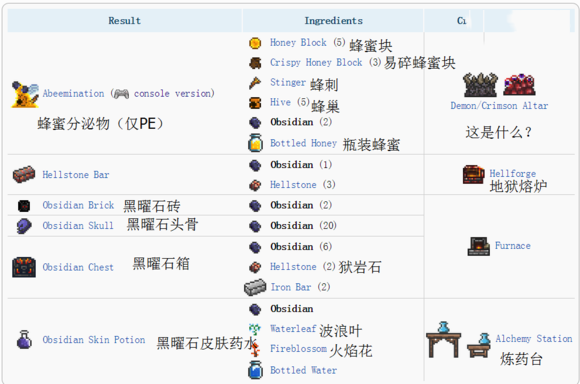580x384 pixels.
Task: Click Obsidian icon in Obsidian Brick row
Action: point(255,205)
